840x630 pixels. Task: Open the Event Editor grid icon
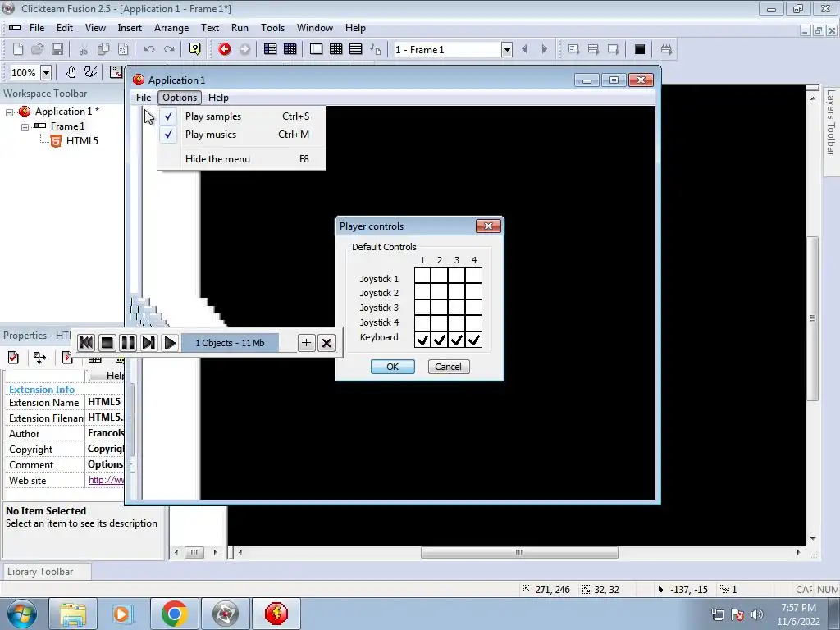coord(336,49)
